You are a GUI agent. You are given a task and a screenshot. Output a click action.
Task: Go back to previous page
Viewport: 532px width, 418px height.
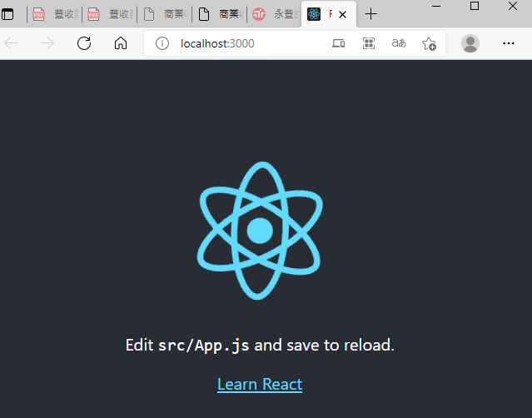11,43
